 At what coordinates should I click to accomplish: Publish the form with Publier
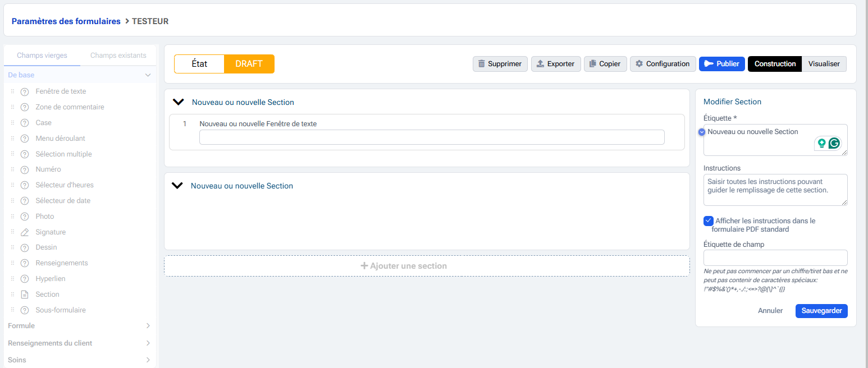pyautogui.click(x=722, y=64)
